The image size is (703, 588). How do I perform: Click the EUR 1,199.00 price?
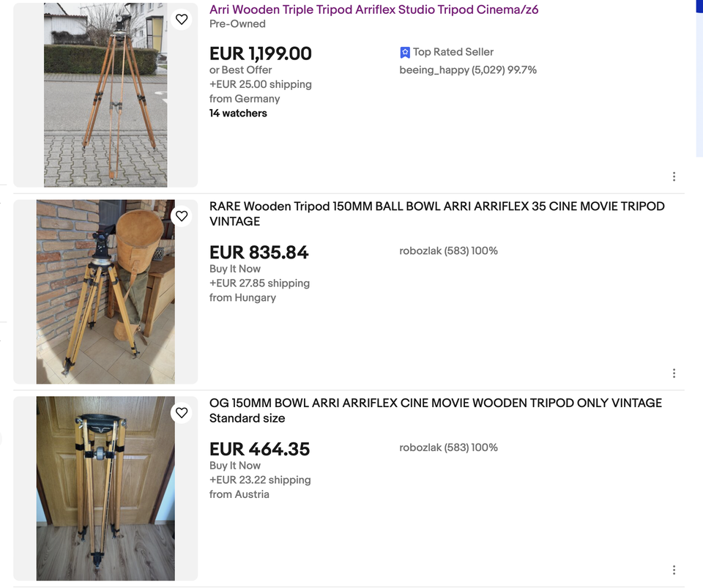[261, 53]
